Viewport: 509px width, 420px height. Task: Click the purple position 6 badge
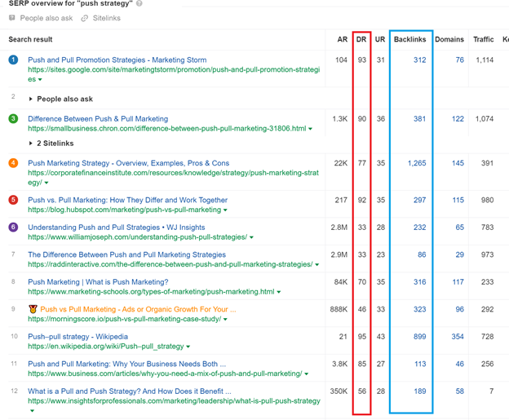pos(13,227)
